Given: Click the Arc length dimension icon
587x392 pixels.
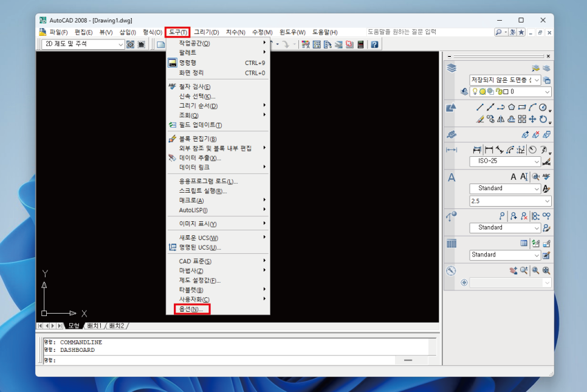Looking at the screenshot, I should [510, 150].
